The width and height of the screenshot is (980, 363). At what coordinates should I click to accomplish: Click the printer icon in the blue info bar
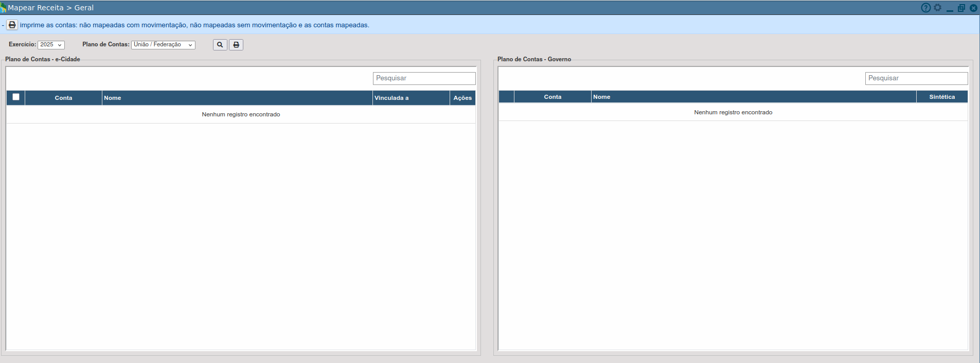[12, 25]
